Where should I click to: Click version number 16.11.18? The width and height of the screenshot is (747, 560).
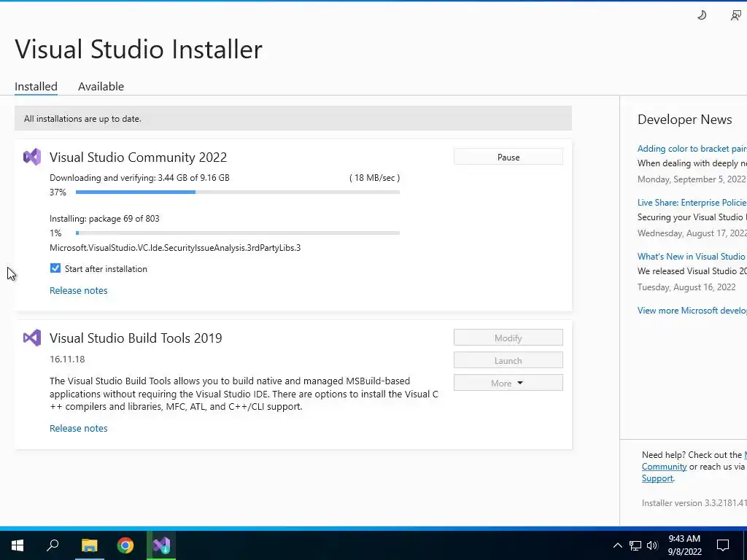click(67, 359)
